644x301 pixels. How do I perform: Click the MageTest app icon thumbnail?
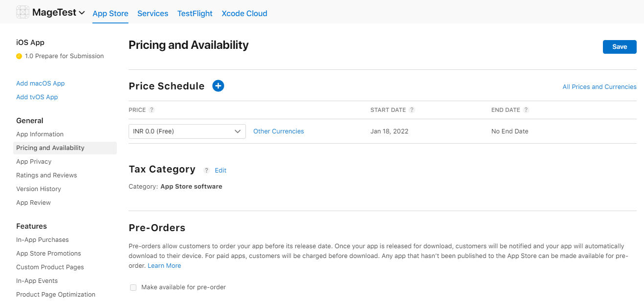(22, 12)
